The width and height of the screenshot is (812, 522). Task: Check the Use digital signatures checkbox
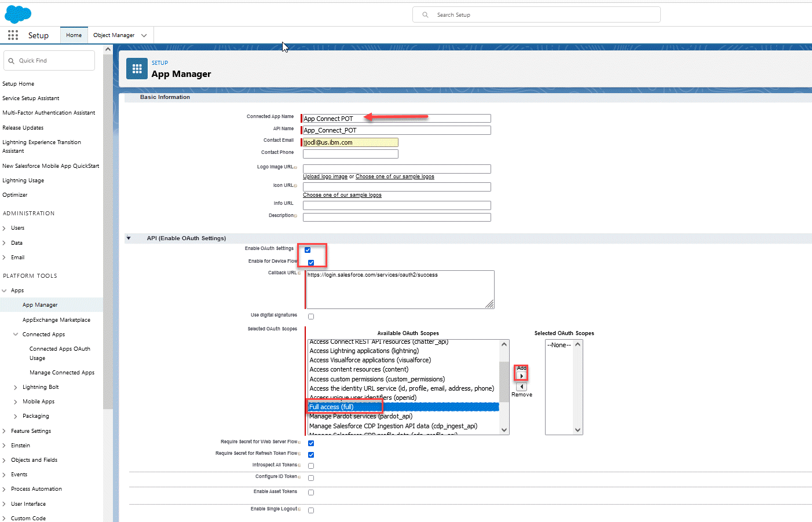pyautogui.click(x=311, y=317)
